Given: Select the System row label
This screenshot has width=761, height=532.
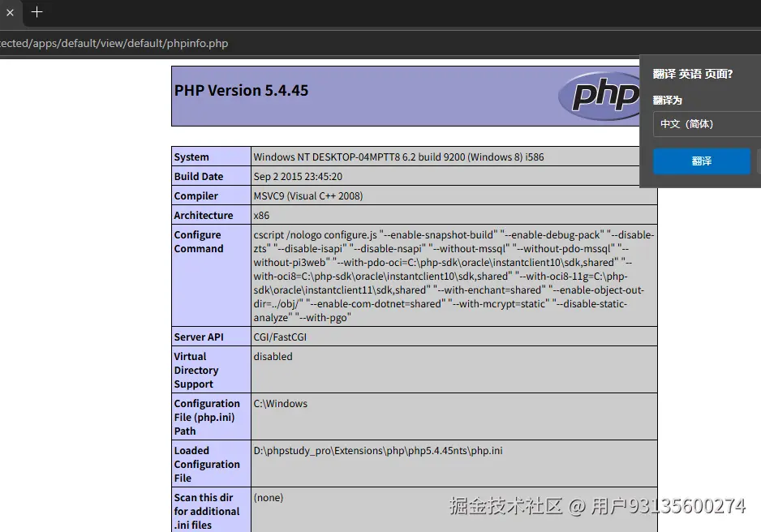Looking at the screenshot, I should pyautogui.click(x=191, y=157).
